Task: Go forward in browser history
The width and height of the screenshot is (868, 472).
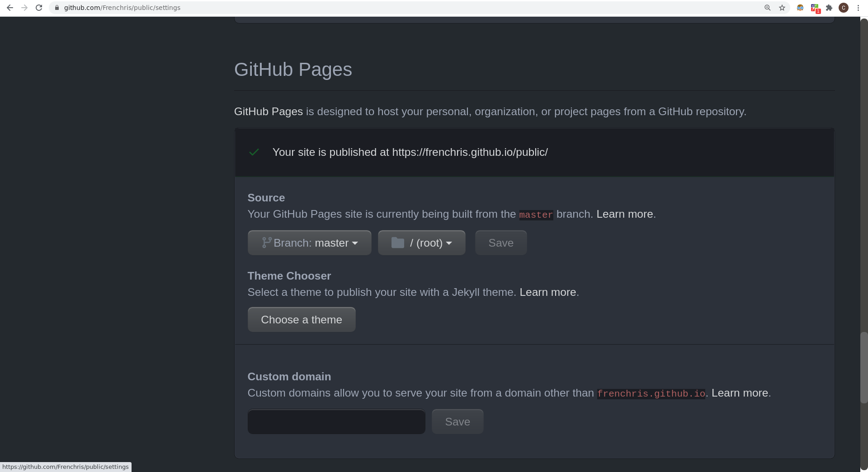Action: point(24,8)
